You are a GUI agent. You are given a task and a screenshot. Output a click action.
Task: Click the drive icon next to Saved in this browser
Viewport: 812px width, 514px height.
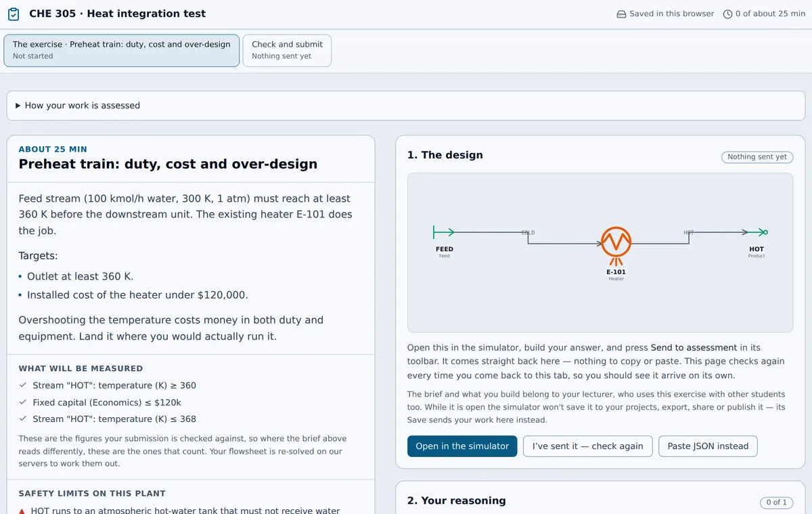coord(621,14)
